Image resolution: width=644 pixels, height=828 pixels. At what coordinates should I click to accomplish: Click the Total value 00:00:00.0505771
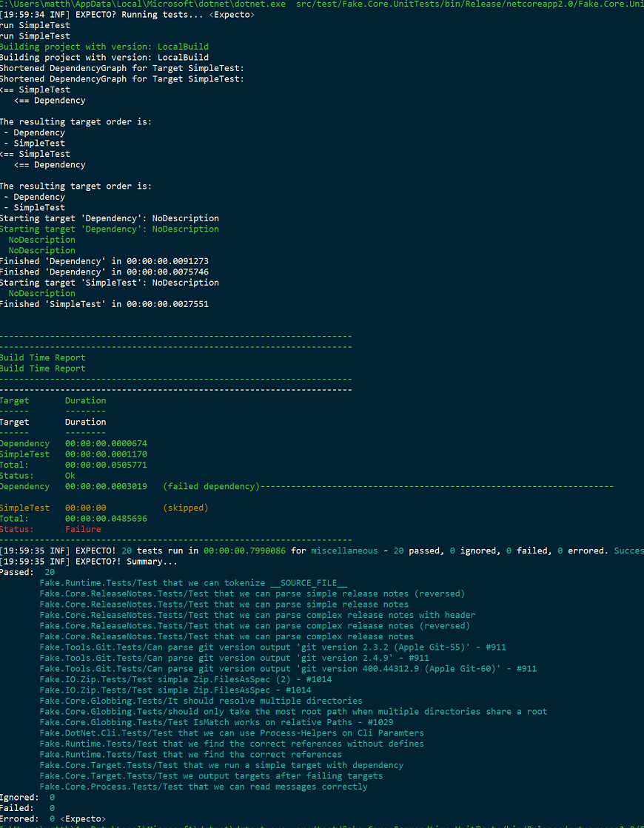click(106, 465)
